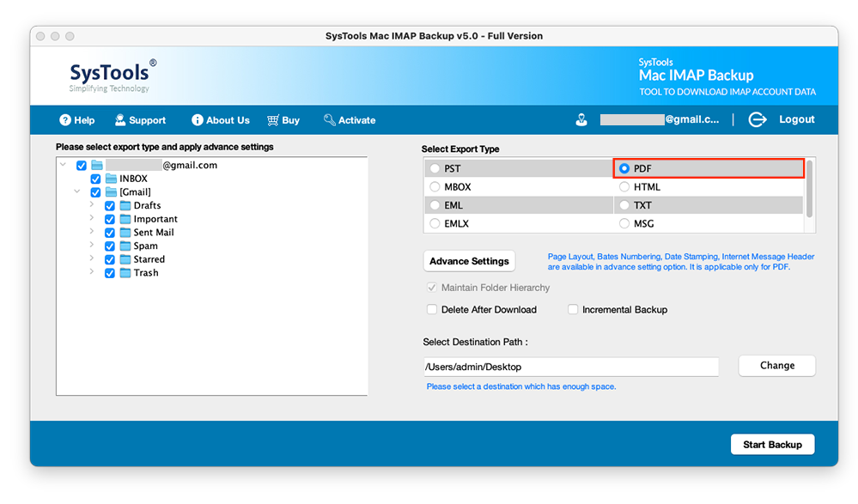Click the Drafts folder icon
Screen dimensions: 858x504
click(125, 205)
